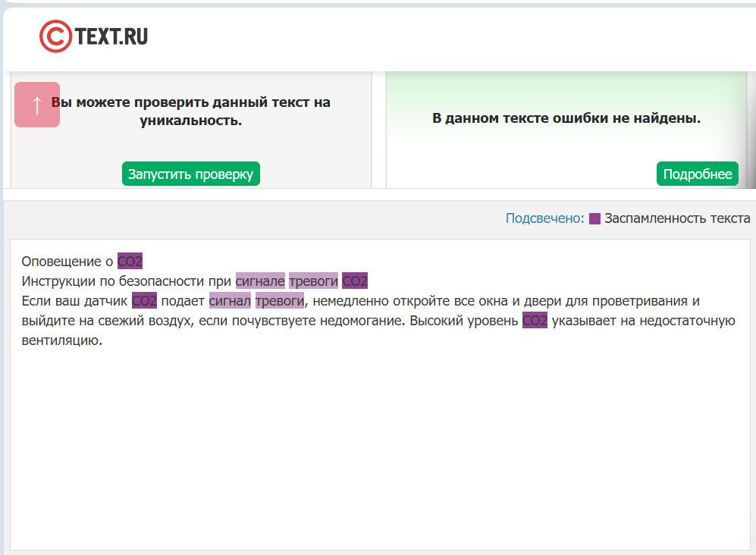Image resolution: width=756 pixels, height=555 pixels.
Task: Click highlighted CO2 after Высокий уровень
Action: [535, 321]
